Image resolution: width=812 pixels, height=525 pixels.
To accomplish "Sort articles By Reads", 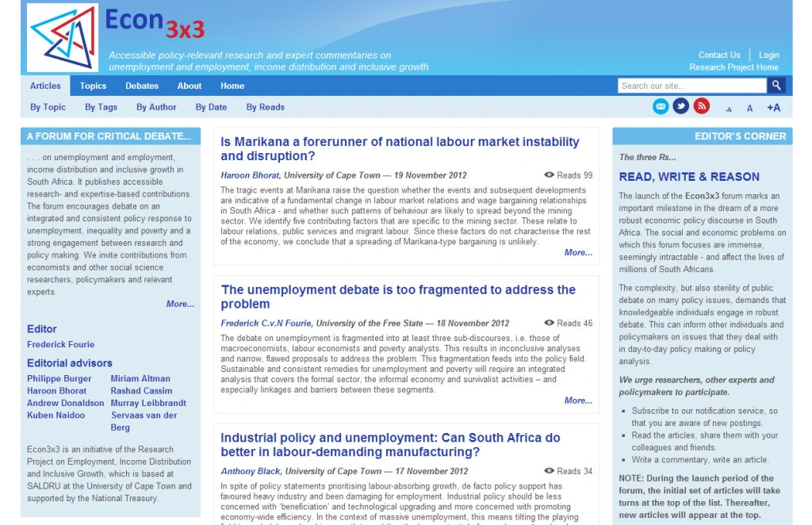I will point(265,107).
